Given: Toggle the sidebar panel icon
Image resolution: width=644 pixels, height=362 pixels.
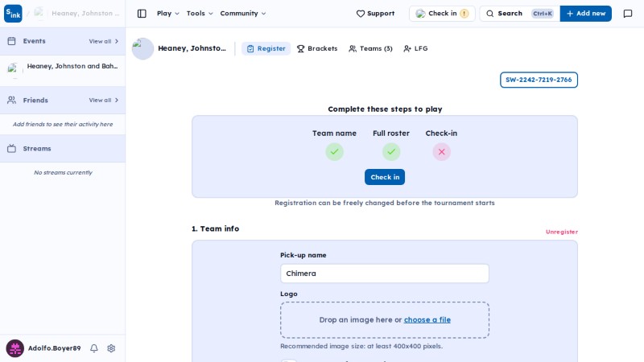Looking at the screenshot, I should [x=142, y=14].
